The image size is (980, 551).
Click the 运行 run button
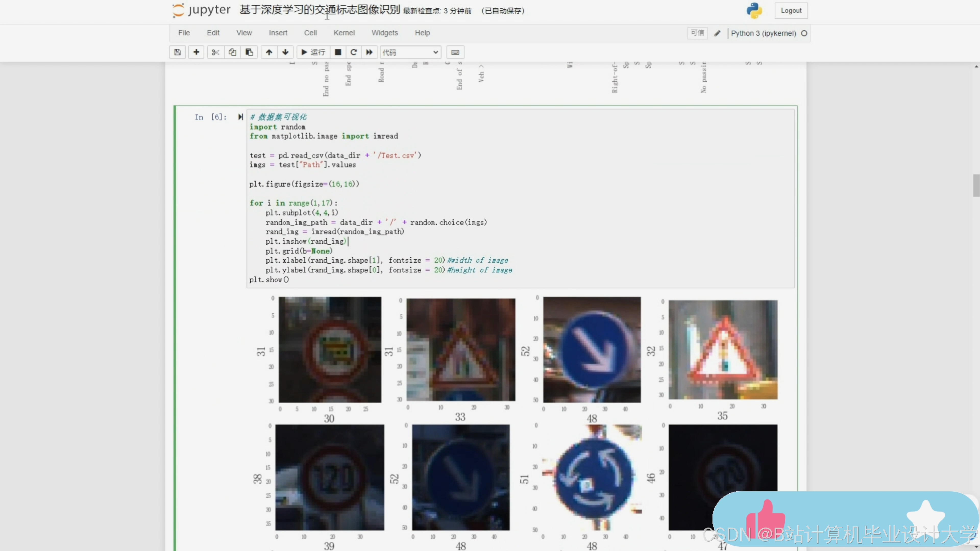pos(313,52)
